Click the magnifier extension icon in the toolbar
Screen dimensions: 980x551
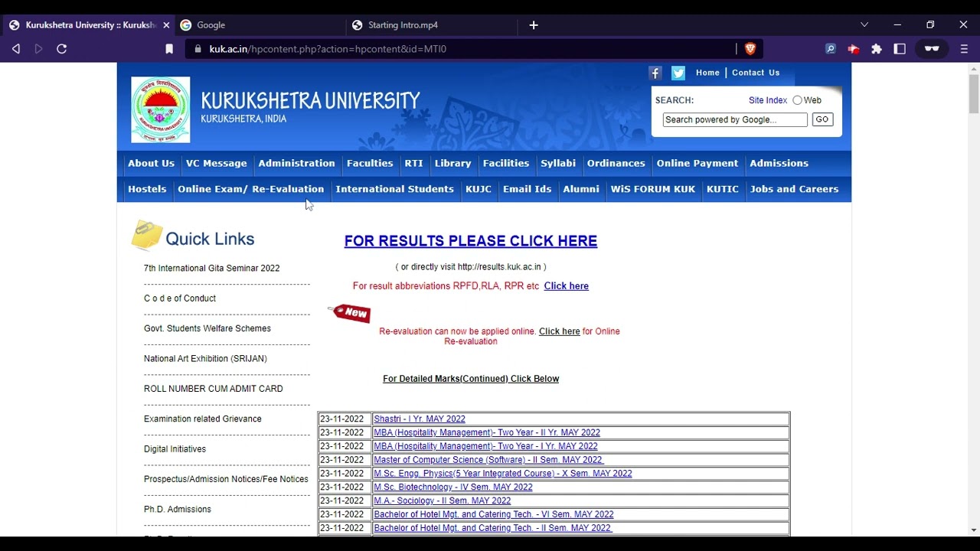(831, 49)
